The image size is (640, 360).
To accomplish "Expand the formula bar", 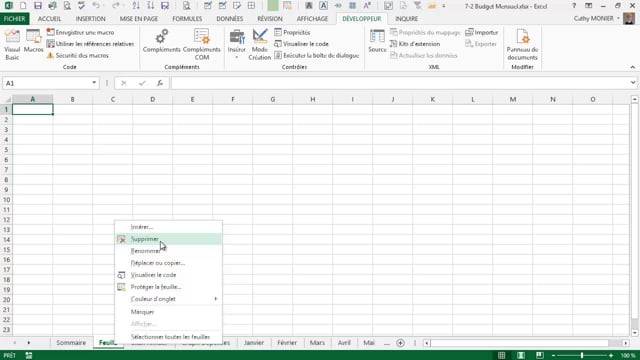I will 633,83.
